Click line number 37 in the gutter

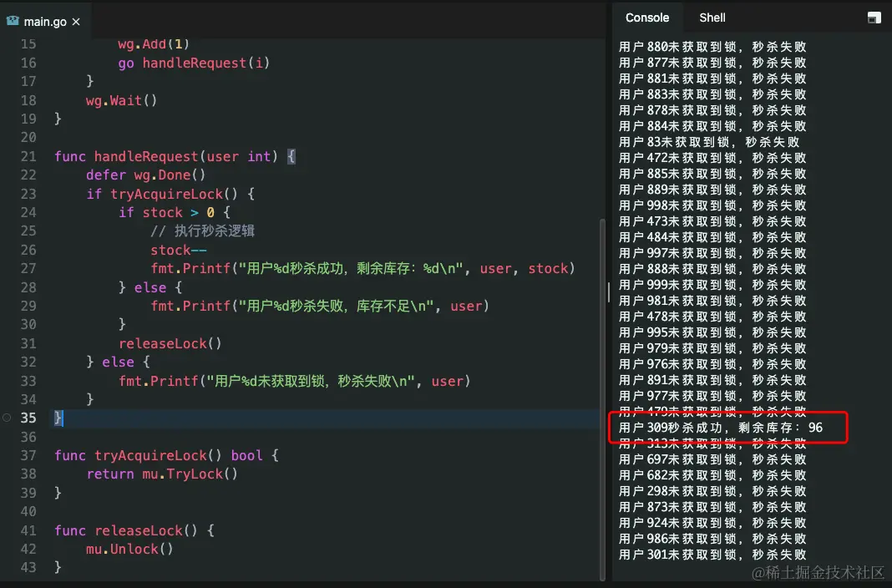[28, 455]
